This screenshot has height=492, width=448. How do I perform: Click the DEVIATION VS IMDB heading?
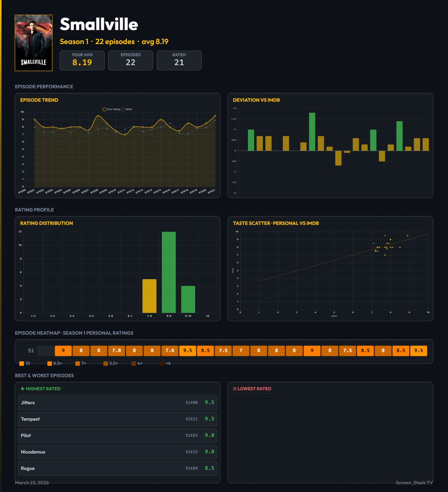(x=256, y=100)
